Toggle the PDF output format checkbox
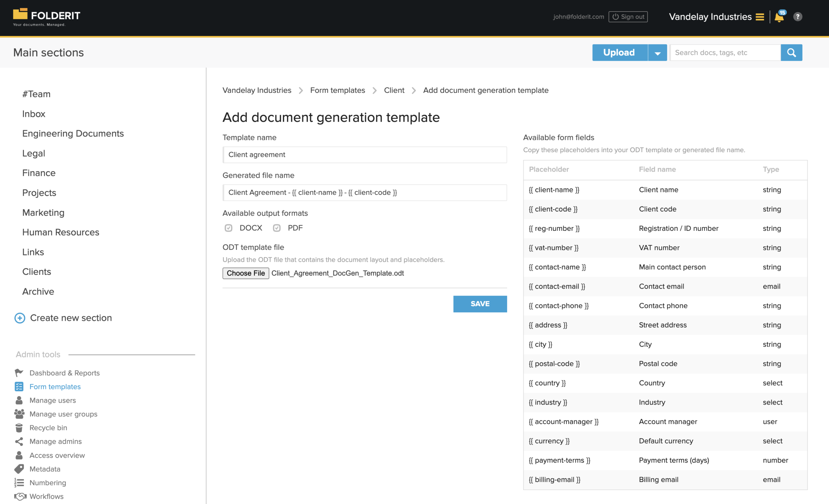The height and width of the screenshot is (504, 829). pos(277,228)
